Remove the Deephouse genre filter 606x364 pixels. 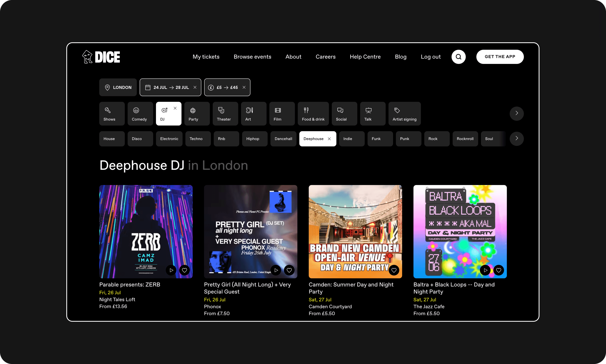point(329,139)
